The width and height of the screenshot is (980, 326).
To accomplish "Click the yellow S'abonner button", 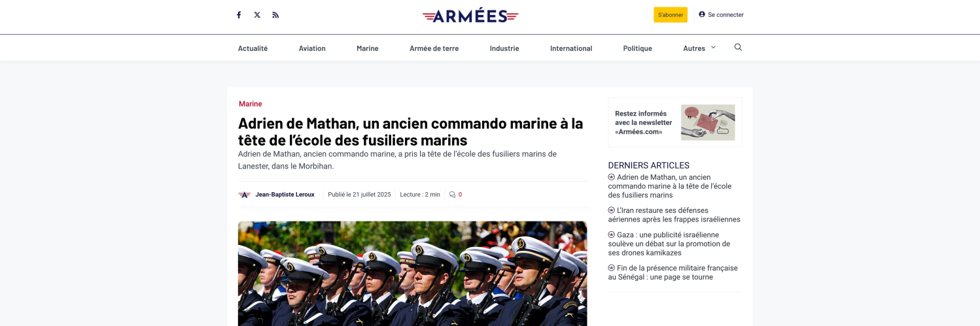I will (671, 15).
